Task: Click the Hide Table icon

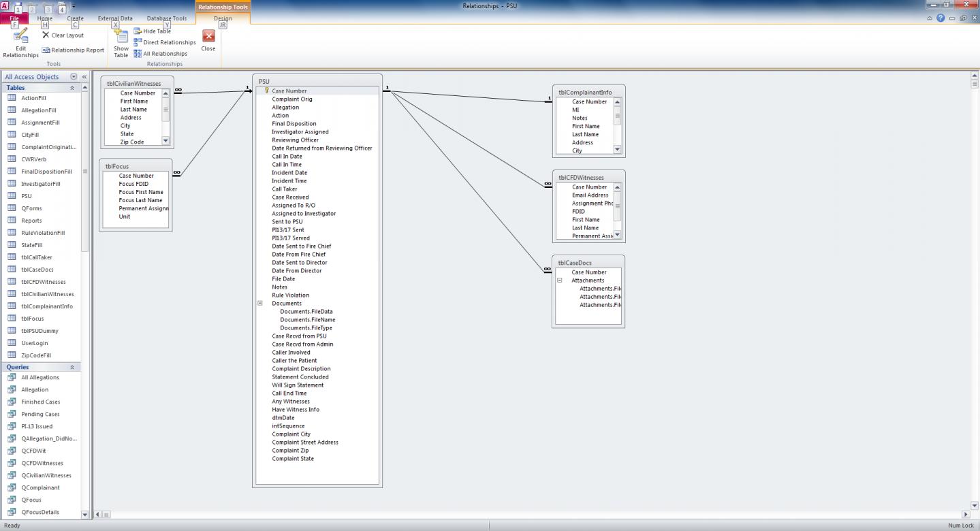Action: [x=138, y=31]
